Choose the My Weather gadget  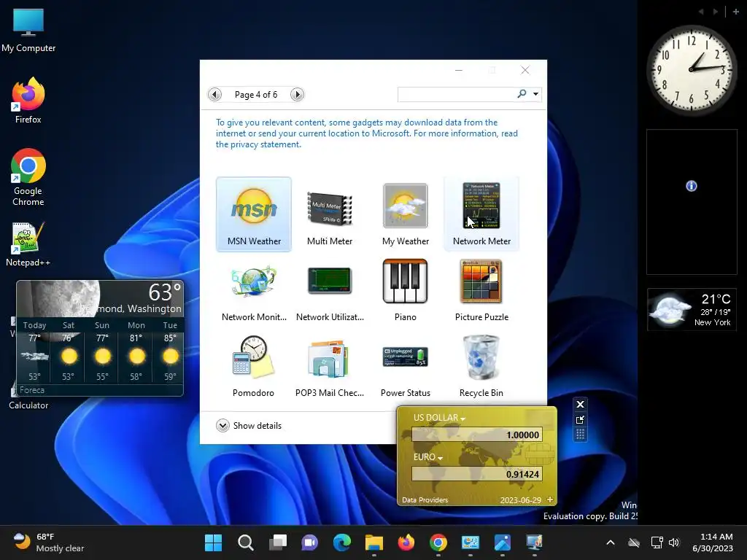coord(406,214)
